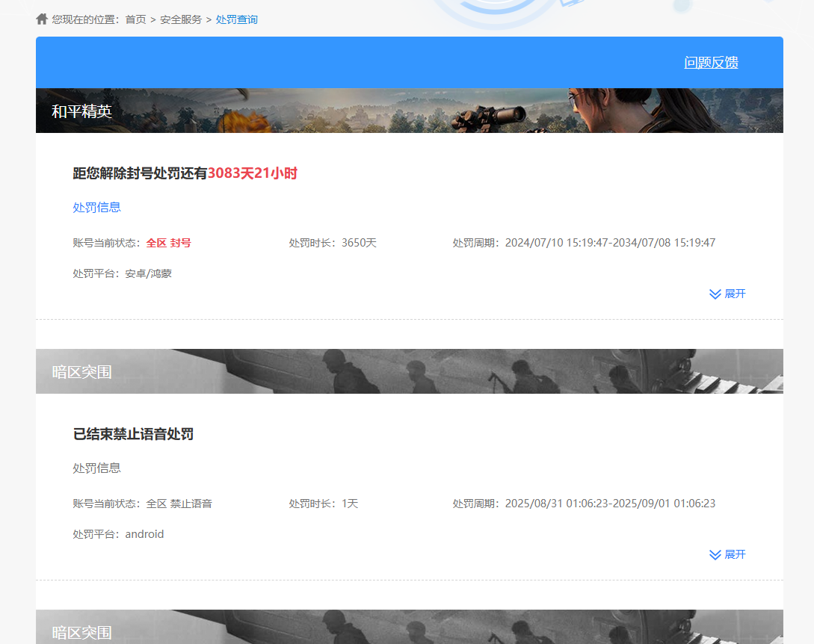Image resolution: width=814 pixels, height=644 pixels.
Task: Open the 处罚查询 breadcrumb tab
Action: tap(237, 19)
